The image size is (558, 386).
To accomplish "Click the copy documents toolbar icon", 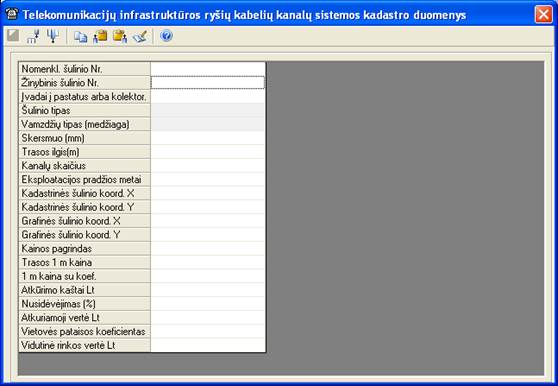I will pyautogui.click(x=80, y=37).
